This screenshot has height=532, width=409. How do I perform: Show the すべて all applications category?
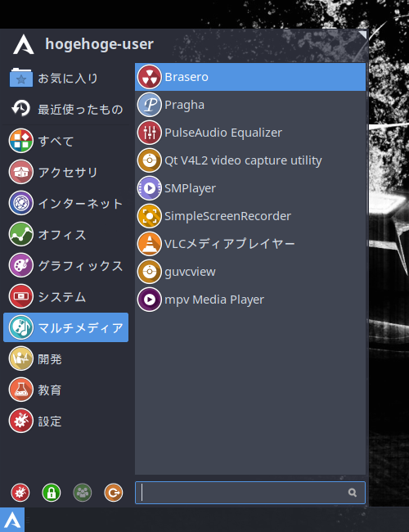point(65,141)
